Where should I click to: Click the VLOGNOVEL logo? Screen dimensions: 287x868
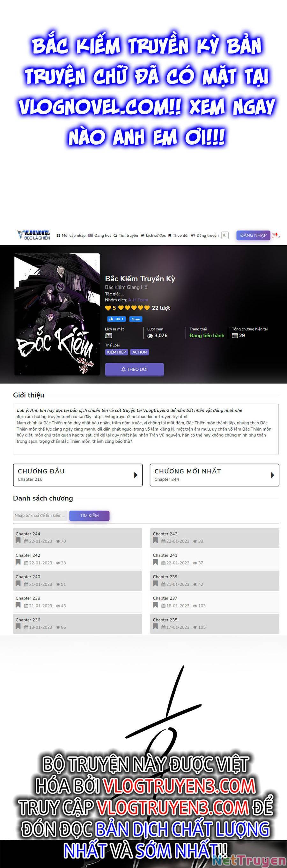click(33, 235)
